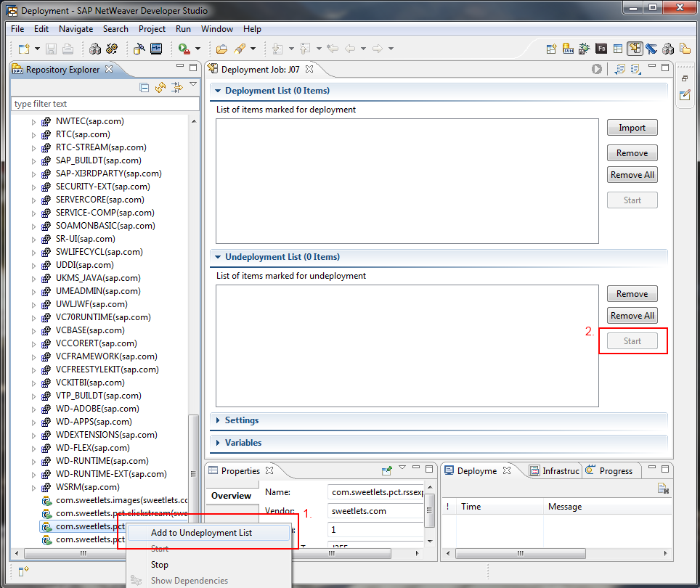Open the Navigate menu
This screenshot has height=588, width=700.
[x=76, y=29]
